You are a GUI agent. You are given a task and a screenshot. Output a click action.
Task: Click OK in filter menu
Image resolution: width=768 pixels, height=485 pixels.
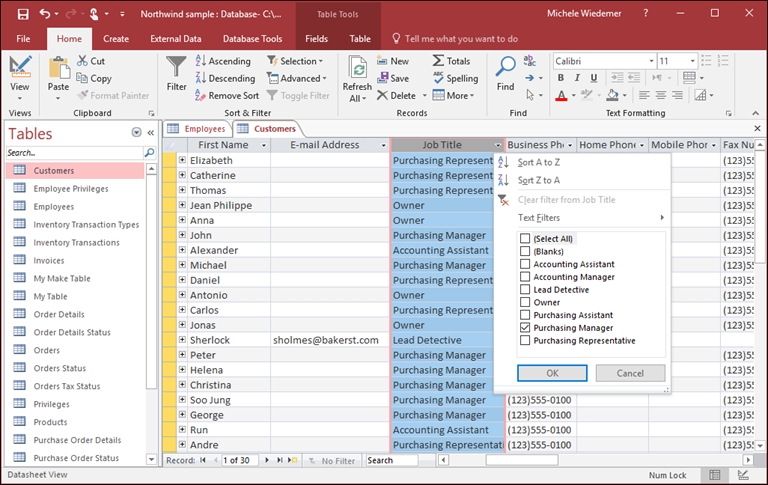(x=552, y=373)
